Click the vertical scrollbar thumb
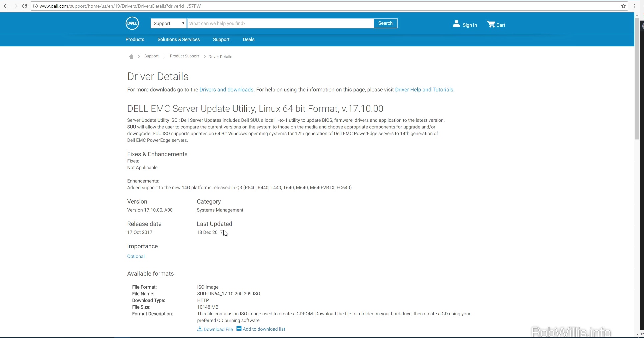Screen dimensions: 644x338 [637, 79]
